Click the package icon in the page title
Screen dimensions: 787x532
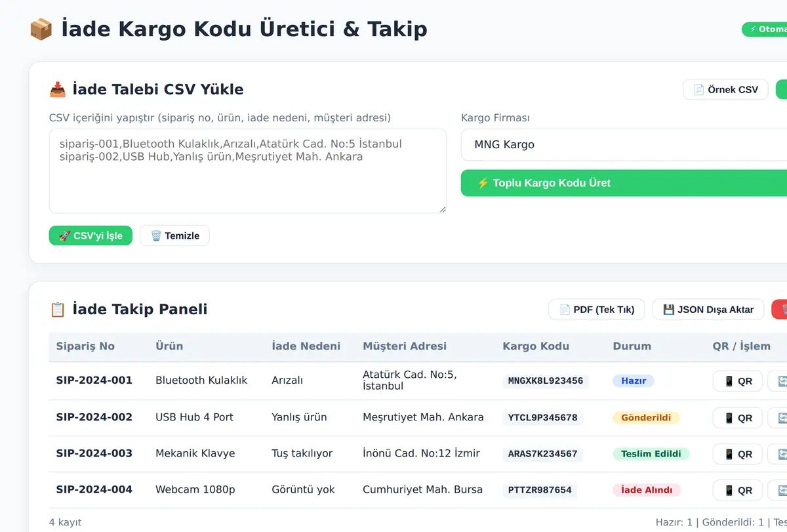(x=41, y=29)
